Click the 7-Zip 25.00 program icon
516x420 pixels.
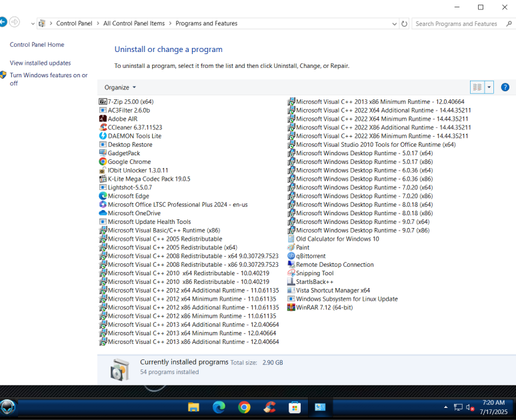103,102
